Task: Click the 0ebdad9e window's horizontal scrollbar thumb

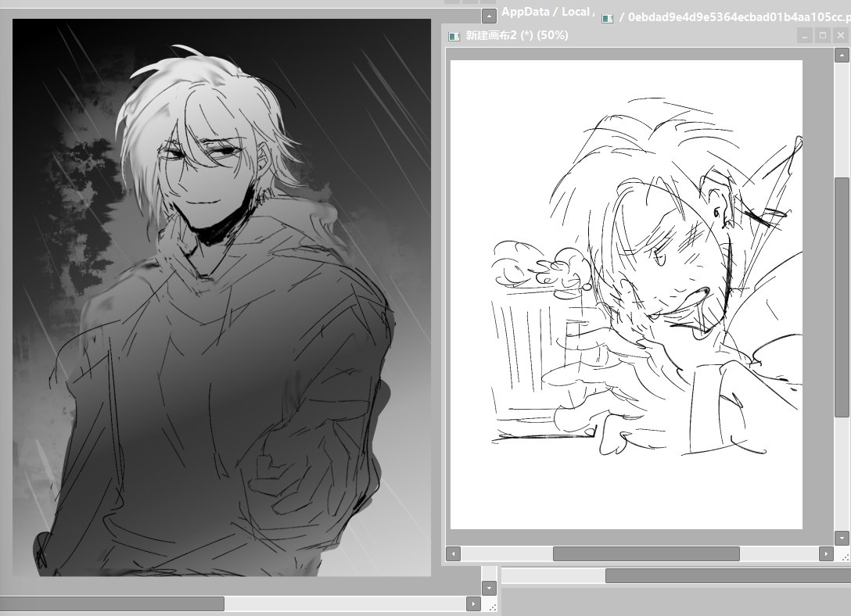Action: click(x=727, y=575)
